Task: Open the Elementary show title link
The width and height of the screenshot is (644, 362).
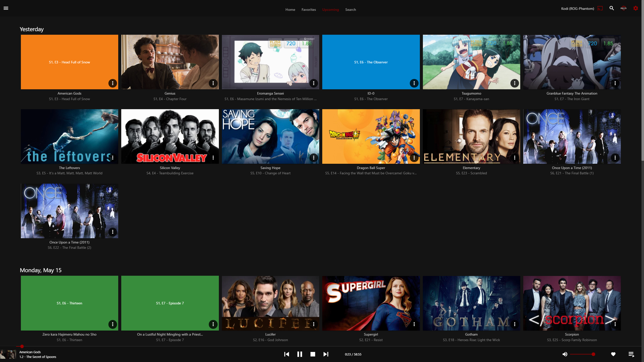Action: [471, 168]
